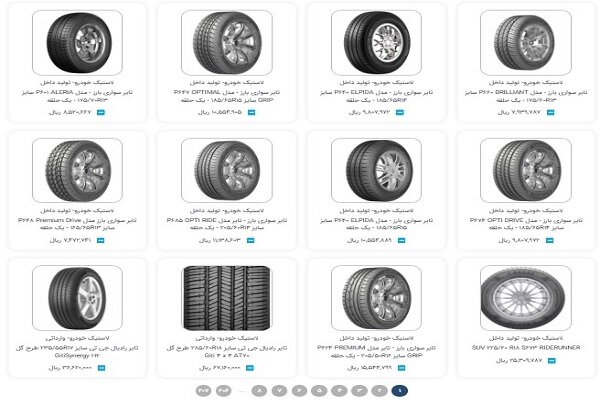The image size is (600, 400).
Task: Open the Giti 4x4 AT70 tread pattern image
Action: 227,298
